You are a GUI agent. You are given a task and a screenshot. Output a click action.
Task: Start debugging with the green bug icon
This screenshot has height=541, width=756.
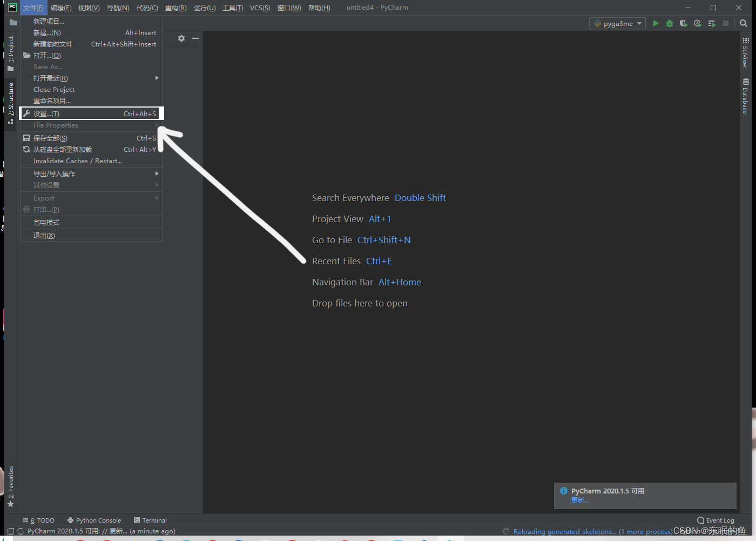tap(670, 23)
